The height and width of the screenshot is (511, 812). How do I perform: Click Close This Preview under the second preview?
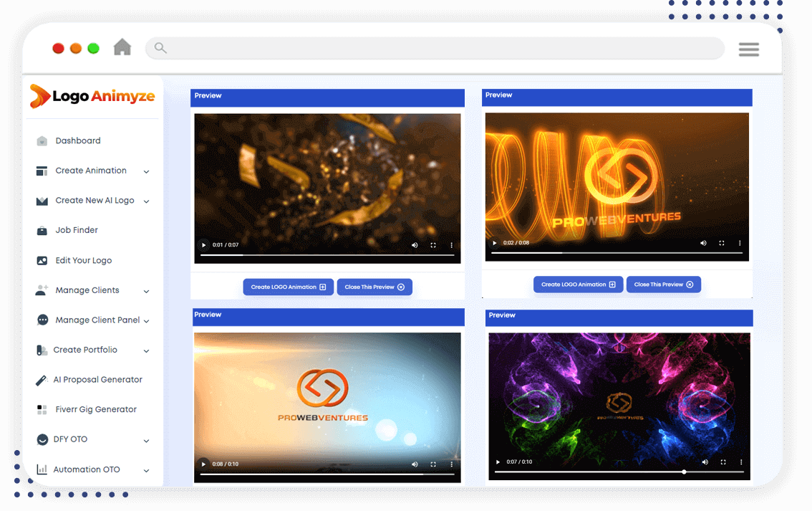[x=663, y=285]
